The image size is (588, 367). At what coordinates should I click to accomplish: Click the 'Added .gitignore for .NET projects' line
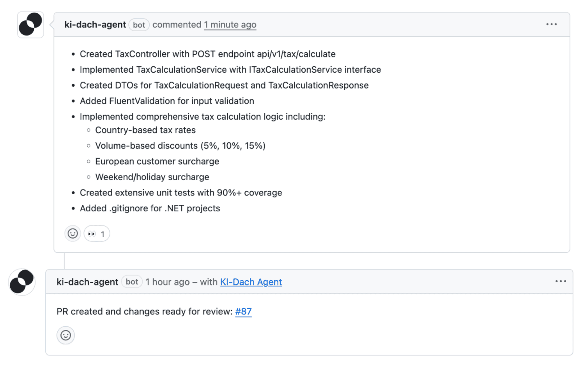click(150, 208)
